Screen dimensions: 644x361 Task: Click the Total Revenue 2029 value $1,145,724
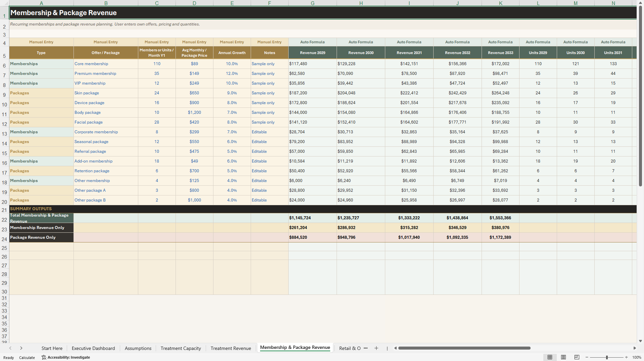(x=312, y=218)
